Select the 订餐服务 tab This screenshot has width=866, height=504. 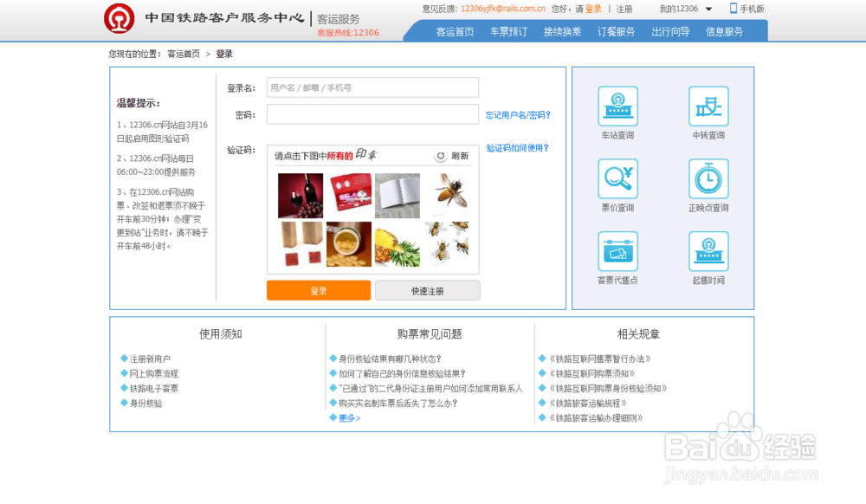(617, 29)
